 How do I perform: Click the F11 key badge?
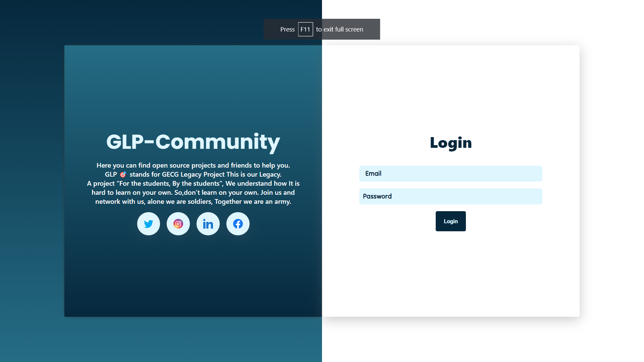pyautogui.click(x=305, y=29)
